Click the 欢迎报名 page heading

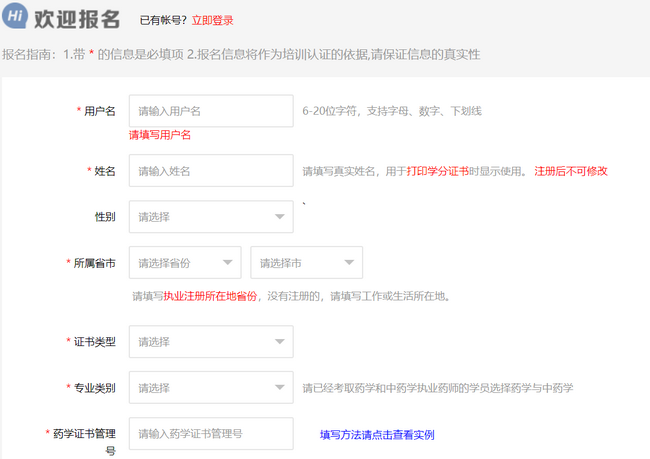pos(77,20)
